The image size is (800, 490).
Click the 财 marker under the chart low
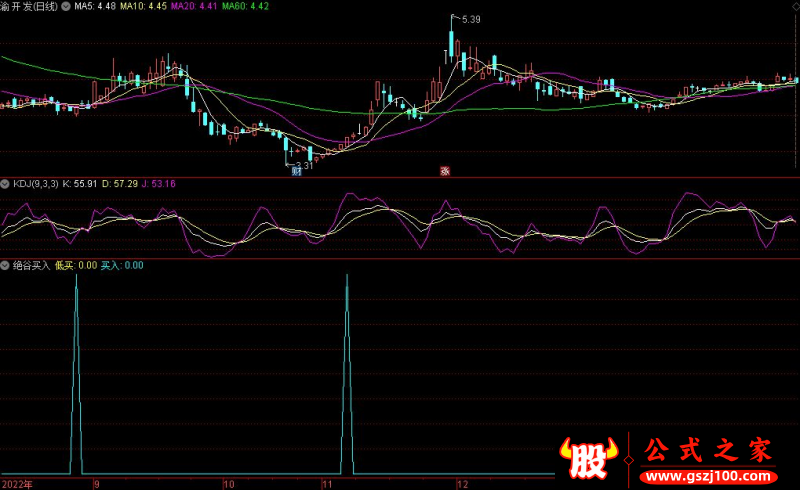tap(297, 171)
